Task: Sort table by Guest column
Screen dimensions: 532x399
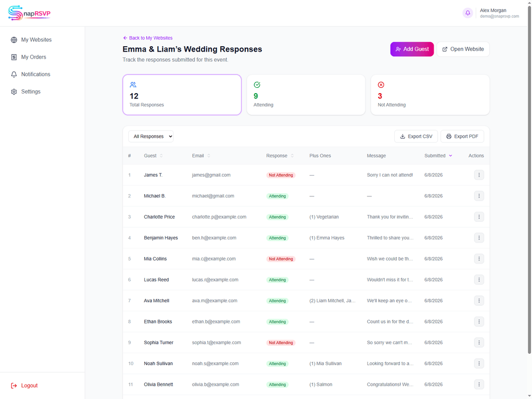Action: [x=153, y=156]
